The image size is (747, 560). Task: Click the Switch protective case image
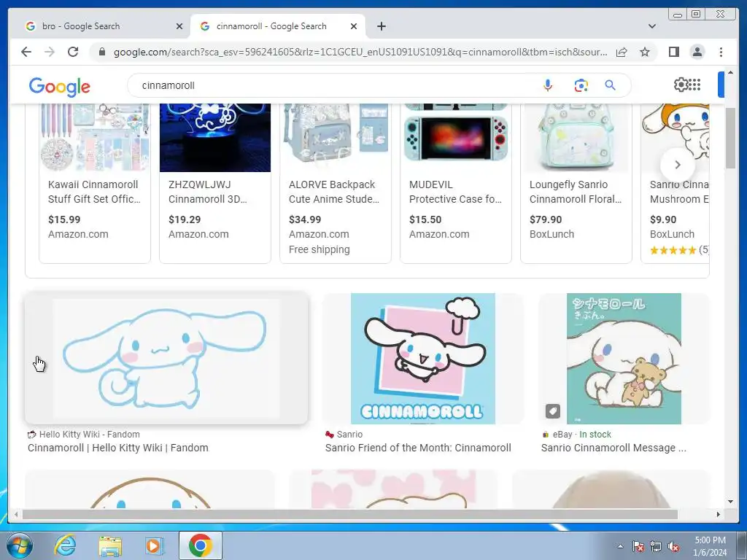pyautogui.click(x=456, y=138)
